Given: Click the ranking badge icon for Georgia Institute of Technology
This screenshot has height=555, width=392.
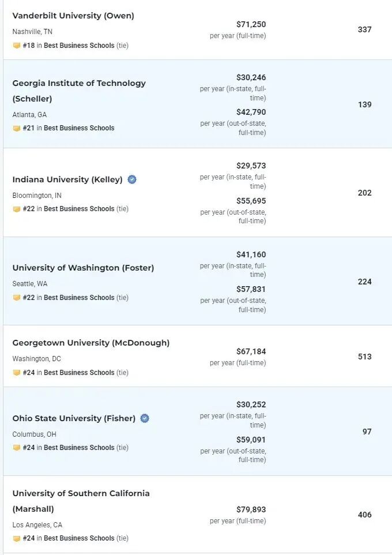Looking at the screenshot, I should pos(16,128).
